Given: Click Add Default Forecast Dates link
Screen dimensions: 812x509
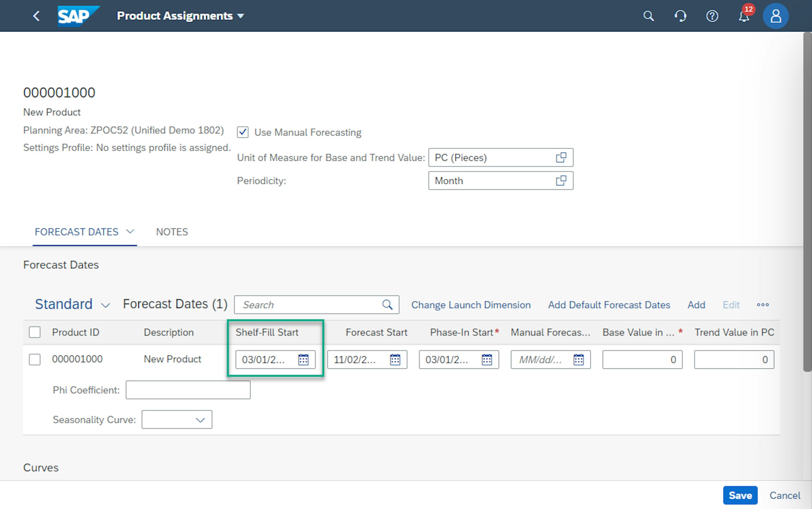Looking at the screenshot, I should 609,305.
